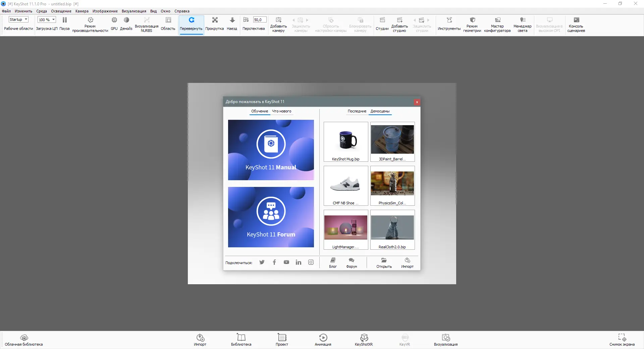Open the Освещение menu
644x349 pixels.
coord(61,11)
